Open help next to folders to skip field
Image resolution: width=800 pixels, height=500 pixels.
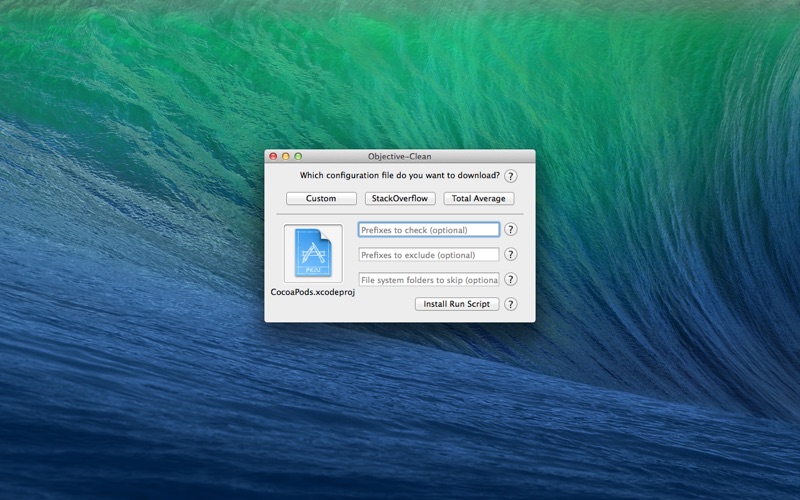510,280
